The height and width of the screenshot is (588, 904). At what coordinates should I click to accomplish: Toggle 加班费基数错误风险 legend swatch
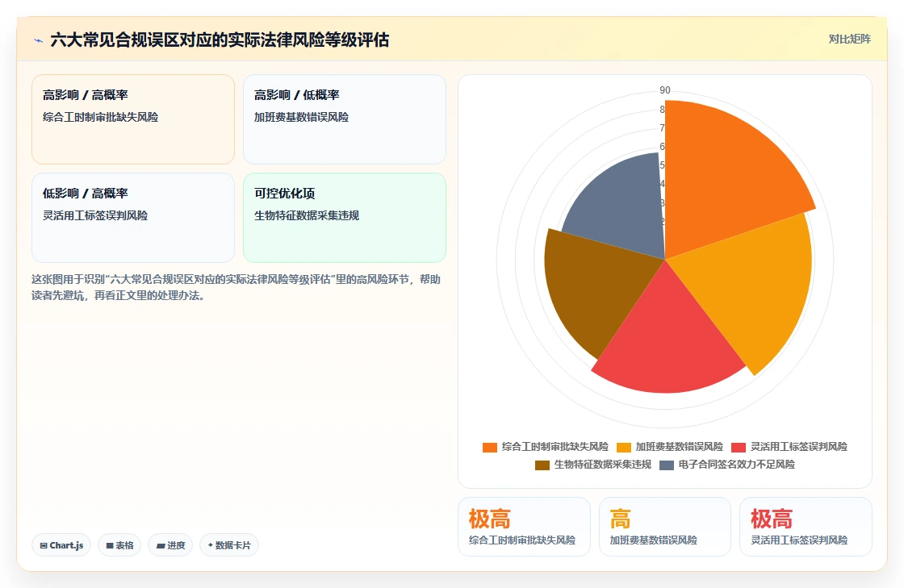pyautogui.click(x=624, y=448)
